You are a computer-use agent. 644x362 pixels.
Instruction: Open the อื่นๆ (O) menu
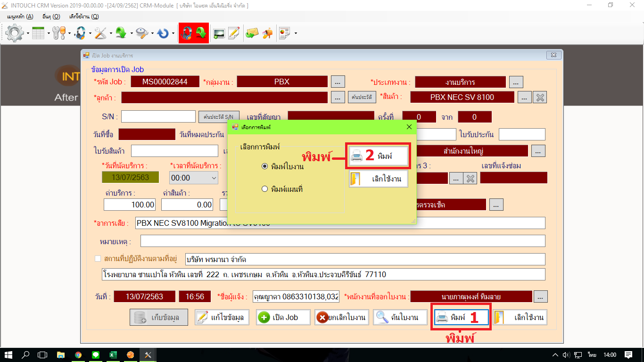[x=51, y=16]
